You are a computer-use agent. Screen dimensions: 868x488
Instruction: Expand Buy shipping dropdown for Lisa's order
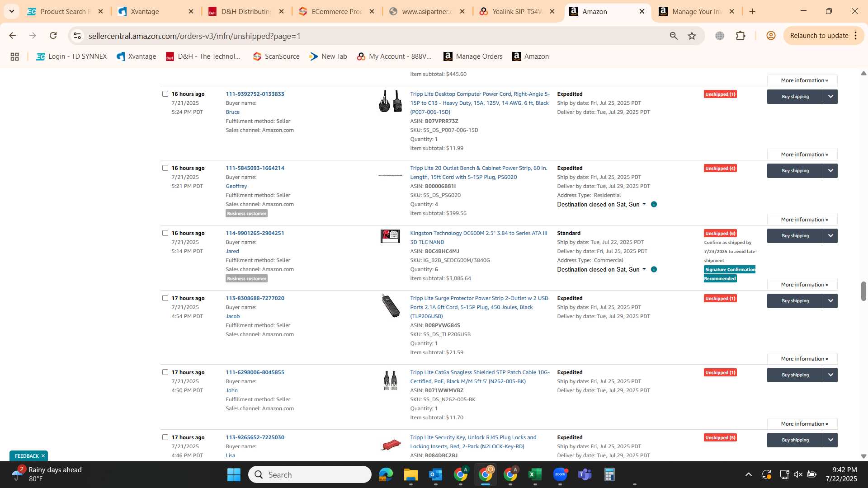coord(830,440)
